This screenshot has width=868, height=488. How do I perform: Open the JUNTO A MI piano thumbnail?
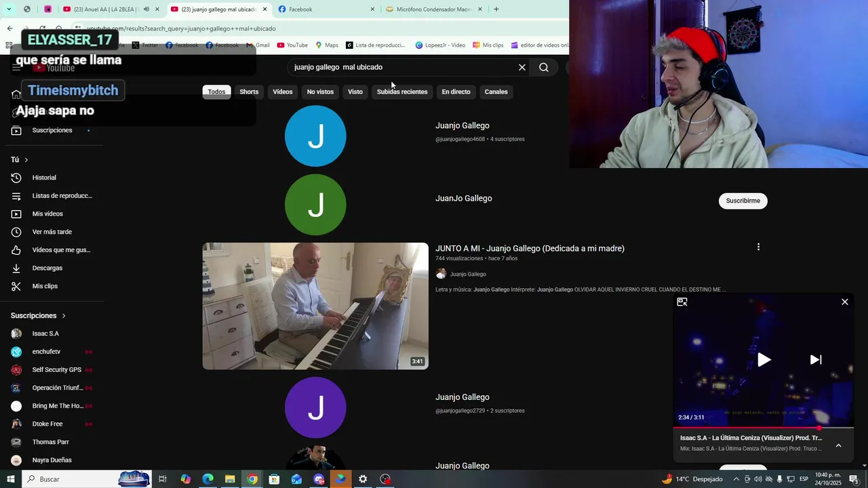pyautogui.click(x=315, y=306)
